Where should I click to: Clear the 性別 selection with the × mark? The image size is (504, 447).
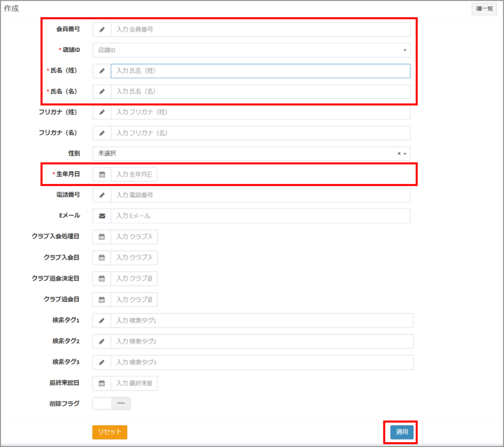tap(399, 154)
